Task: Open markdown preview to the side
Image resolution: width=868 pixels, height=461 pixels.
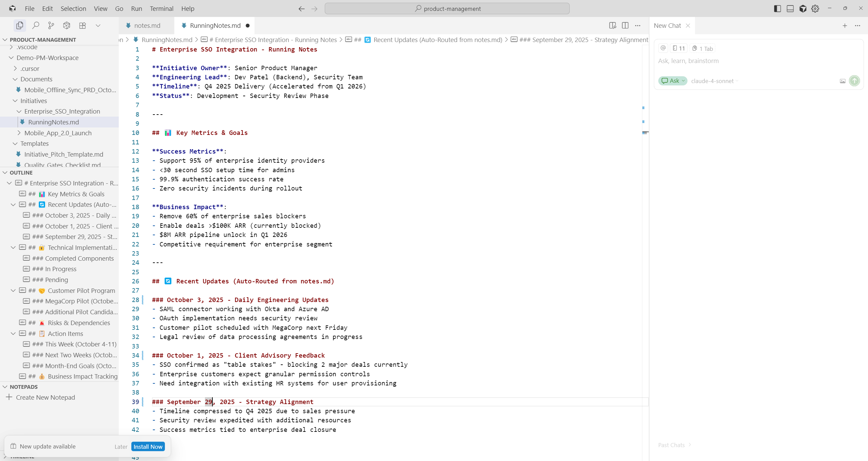Action: [x=612, y=25]
